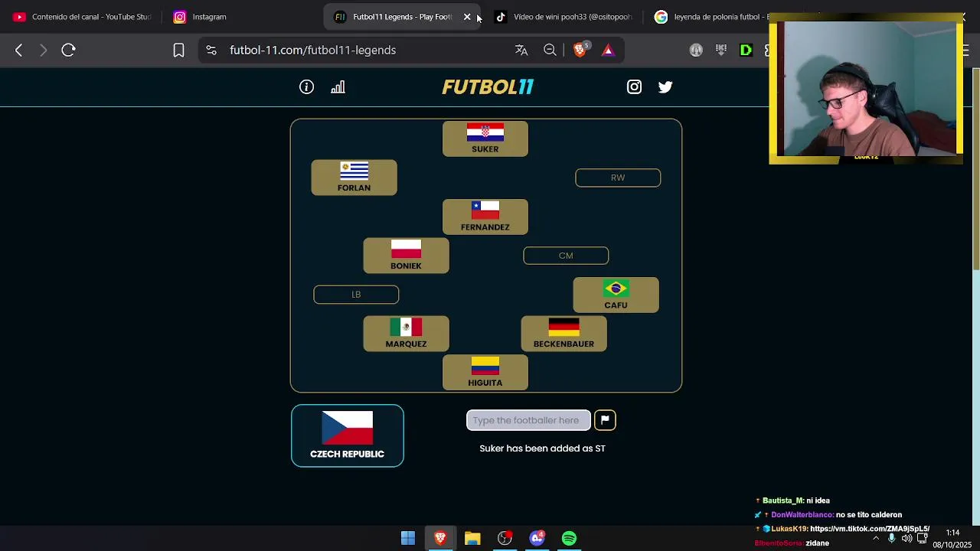Click the Higuita player card
This screenshot has height=551, width=980.
[x=485, y=373]
